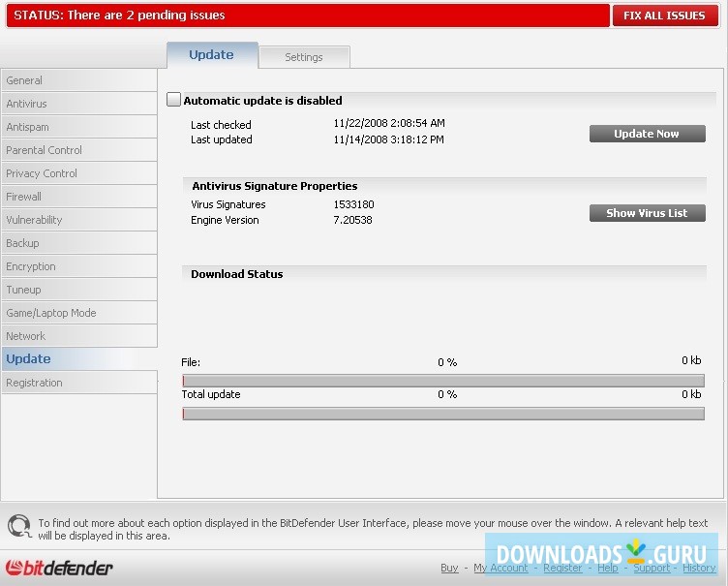
Task: Click the last checked date 11/22/2008
Action: [389, 123]
